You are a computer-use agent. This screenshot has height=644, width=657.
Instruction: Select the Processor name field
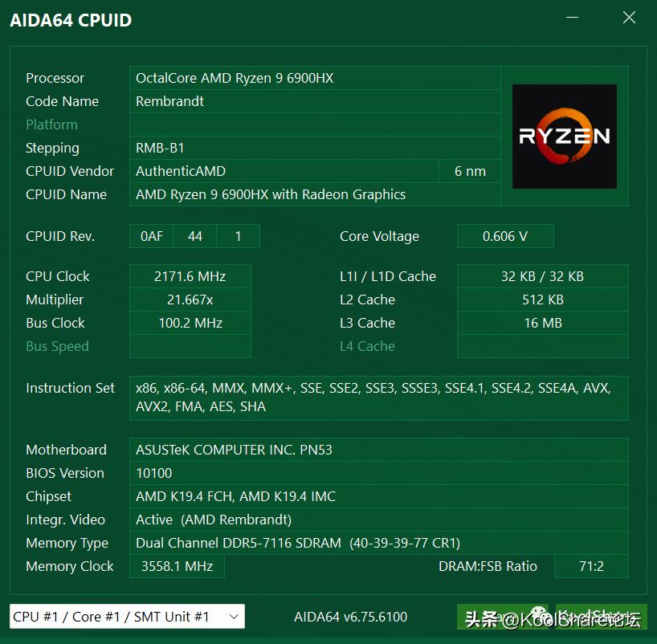point(315,78)
